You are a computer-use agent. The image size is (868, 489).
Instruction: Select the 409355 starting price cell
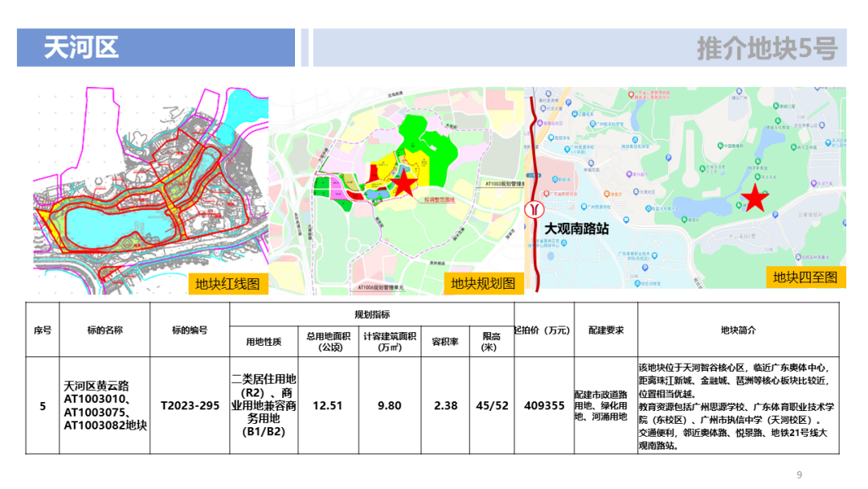544,406
